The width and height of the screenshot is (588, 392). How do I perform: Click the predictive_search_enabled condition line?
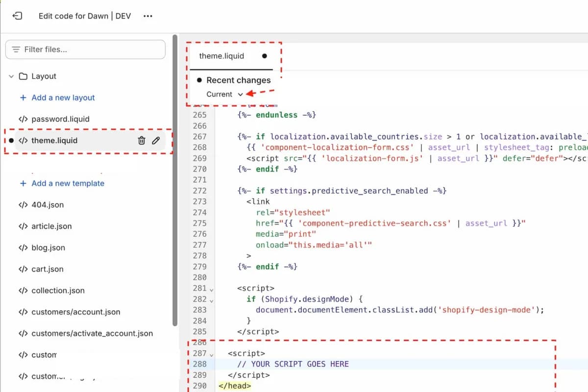tap(342, 191)
